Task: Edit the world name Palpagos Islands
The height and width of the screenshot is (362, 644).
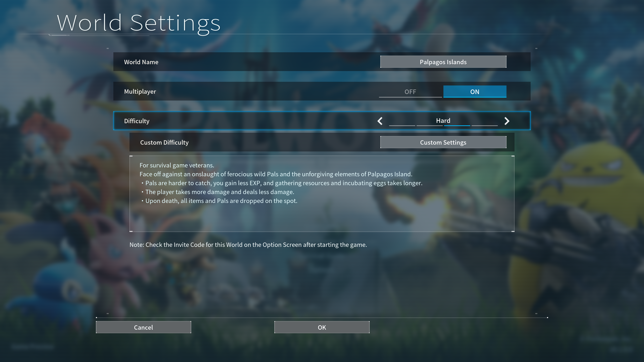Action: pyautogui.click(x=443, y=62)
